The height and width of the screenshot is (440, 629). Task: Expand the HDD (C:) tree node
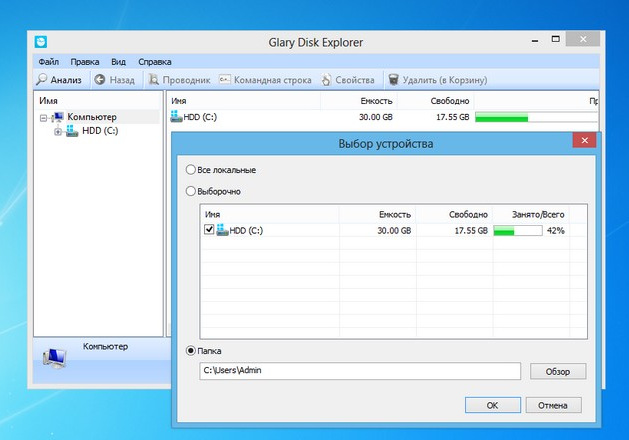tap(58, 131)
